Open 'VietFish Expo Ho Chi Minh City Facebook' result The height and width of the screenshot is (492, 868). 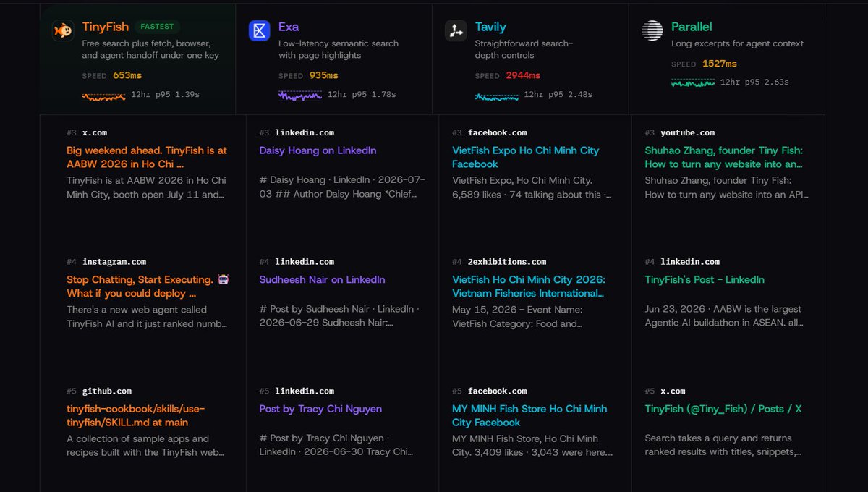tap(526, 157)
